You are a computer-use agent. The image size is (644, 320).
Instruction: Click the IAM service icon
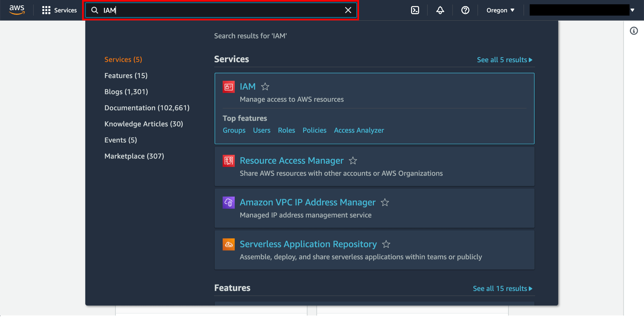[229, 86]
